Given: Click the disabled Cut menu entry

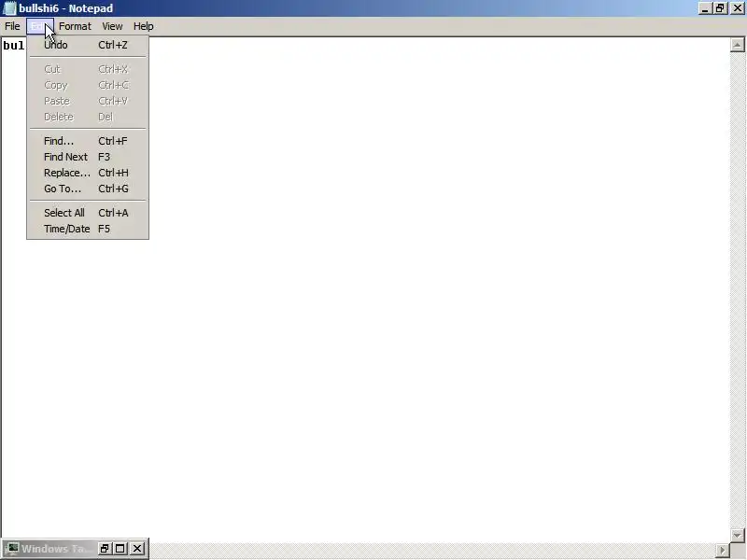Looking at the screenshot, I should click(88, 69).
